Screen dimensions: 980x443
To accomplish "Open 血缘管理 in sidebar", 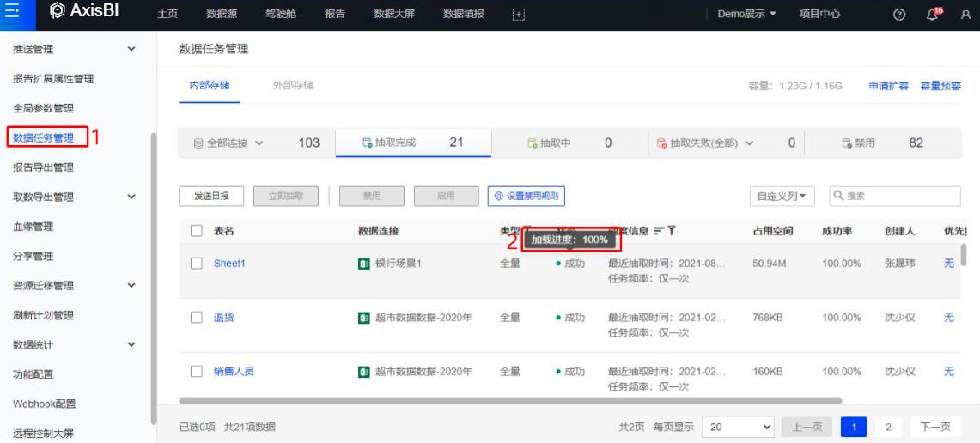I will (33, 227).
